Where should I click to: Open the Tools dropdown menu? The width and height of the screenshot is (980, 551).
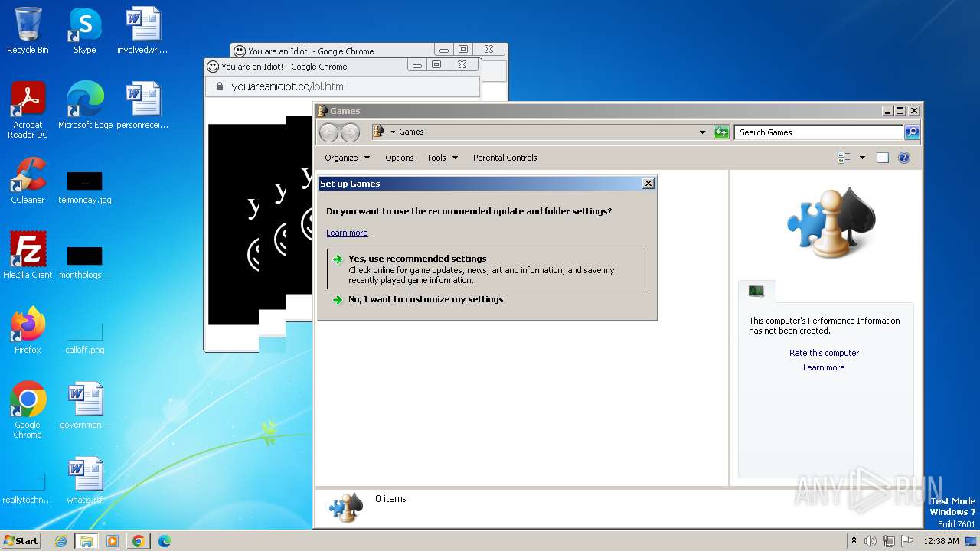(442, 158)
